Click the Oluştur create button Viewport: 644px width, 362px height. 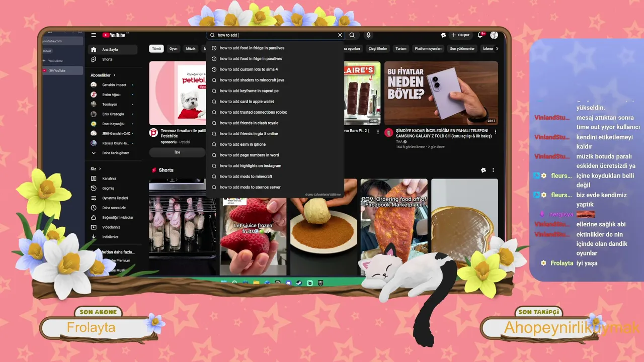click(x=460, y=35)
